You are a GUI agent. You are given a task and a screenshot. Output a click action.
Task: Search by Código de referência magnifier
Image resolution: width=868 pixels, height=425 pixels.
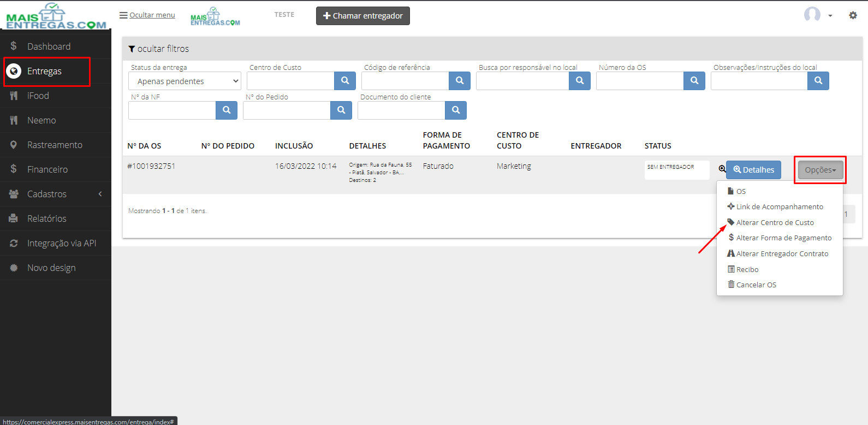460,81
